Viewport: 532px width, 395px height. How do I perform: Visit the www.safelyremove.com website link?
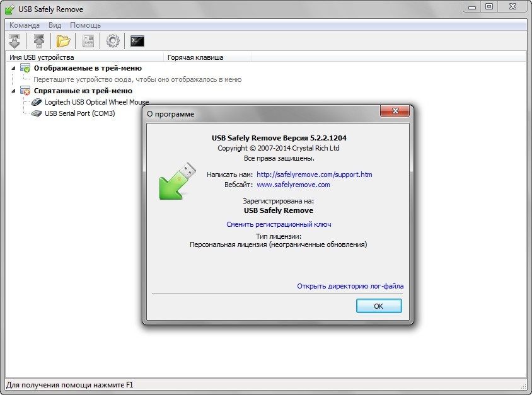293,185
